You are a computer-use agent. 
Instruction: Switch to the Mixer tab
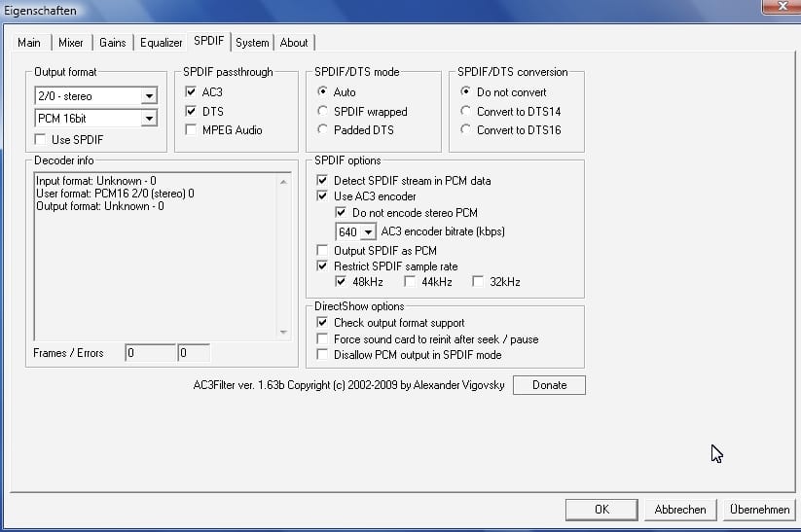(x=71, y=43)
